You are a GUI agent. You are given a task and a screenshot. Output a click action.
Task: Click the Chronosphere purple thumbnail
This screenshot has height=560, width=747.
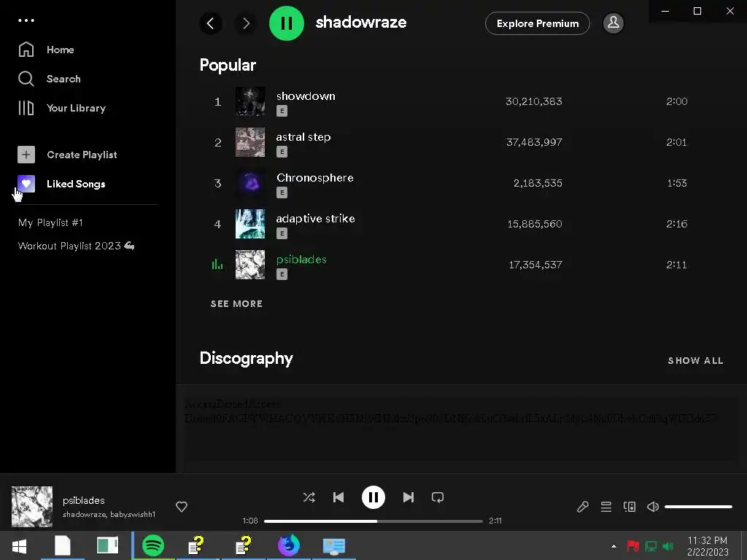(250, 183)
